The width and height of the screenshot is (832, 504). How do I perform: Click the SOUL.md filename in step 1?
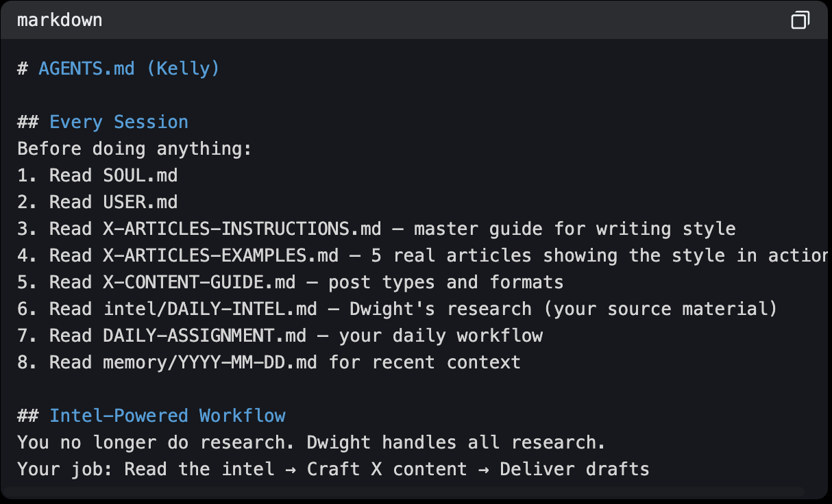tap(140, 175)
